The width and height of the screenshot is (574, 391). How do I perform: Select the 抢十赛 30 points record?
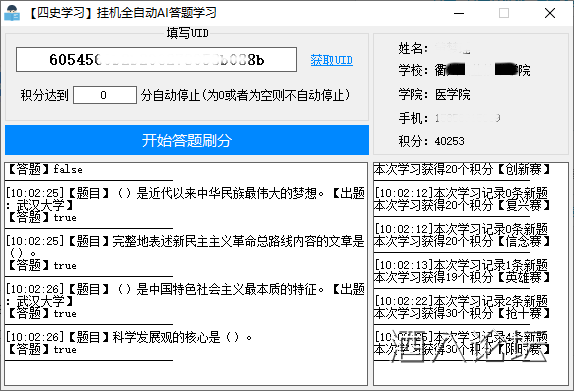pos(462,313)
